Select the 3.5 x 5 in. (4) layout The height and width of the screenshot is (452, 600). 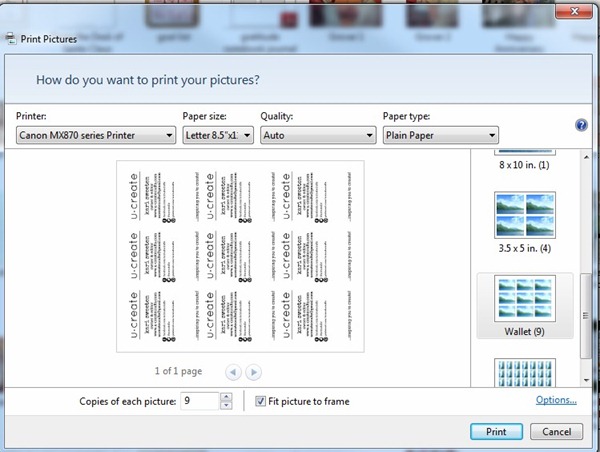click(525, 222)
